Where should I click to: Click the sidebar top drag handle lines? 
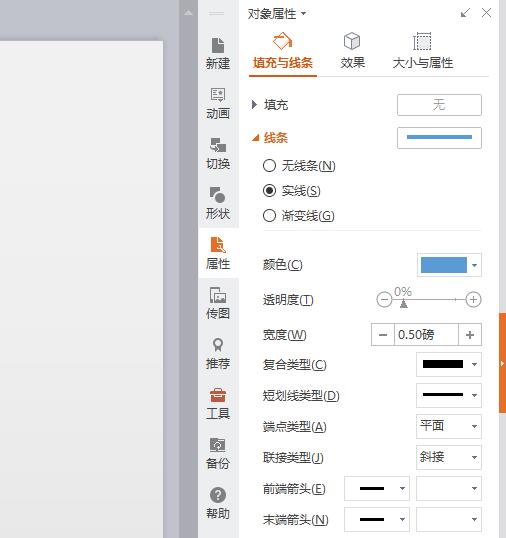(x=216, y=13)
